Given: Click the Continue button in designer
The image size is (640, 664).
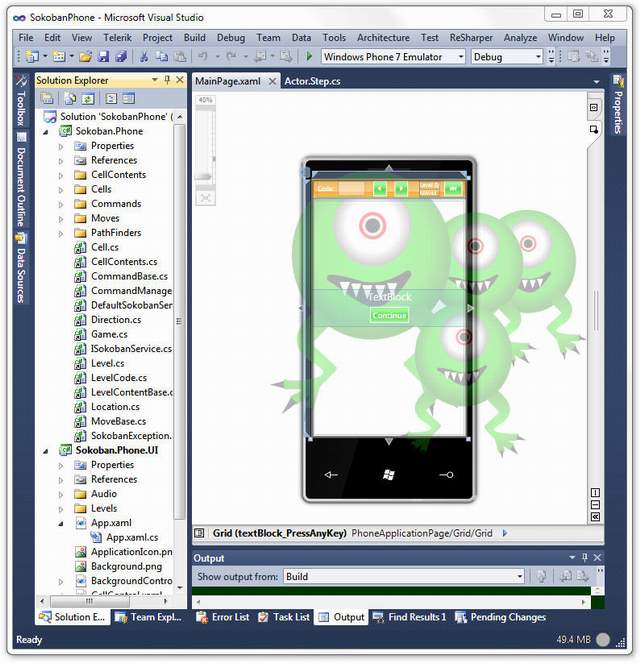Looking at the screenshot, I should tap(389, 315).
